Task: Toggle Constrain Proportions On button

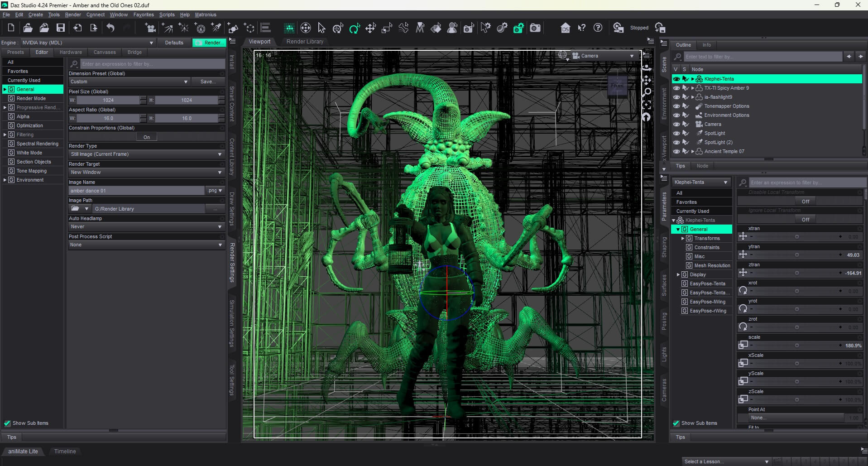Action: 147,137
